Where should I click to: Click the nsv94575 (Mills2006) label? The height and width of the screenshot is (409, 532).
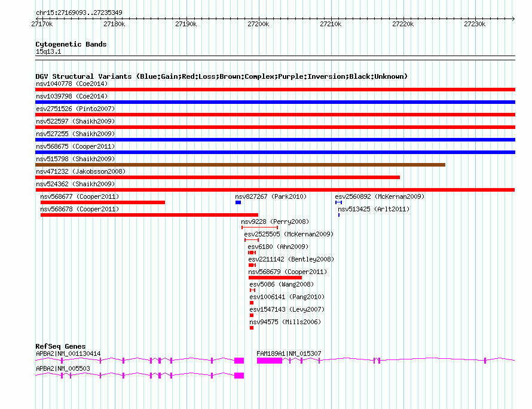coord(285,322)
